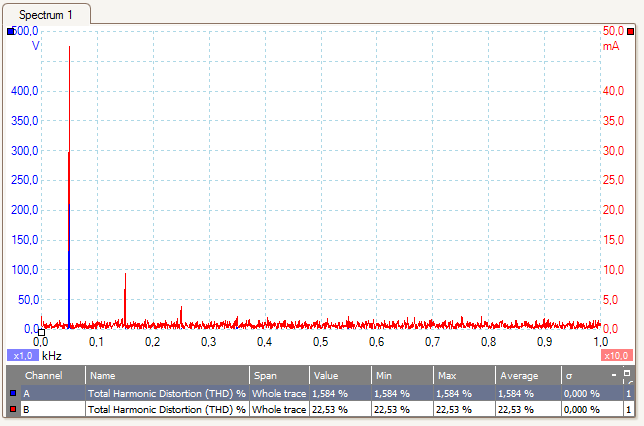The height and width of the screenshot is (426, 644).
Task: Click the frequency axis origin handle
Action: click(41, 333)
